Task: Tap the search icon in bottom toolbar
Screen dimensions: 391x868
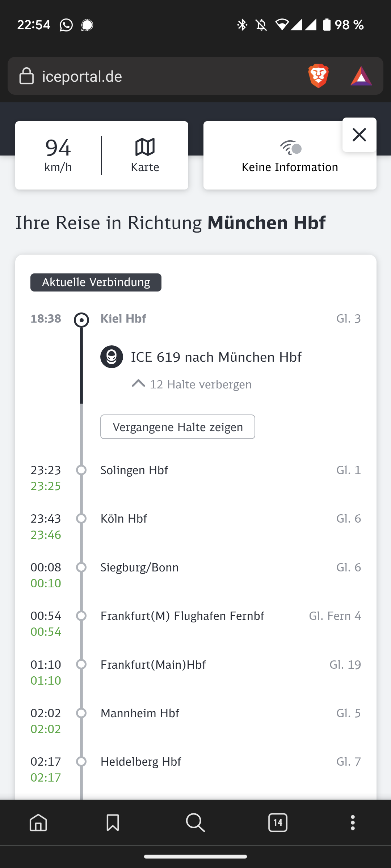Action: [x=195, y=822]
